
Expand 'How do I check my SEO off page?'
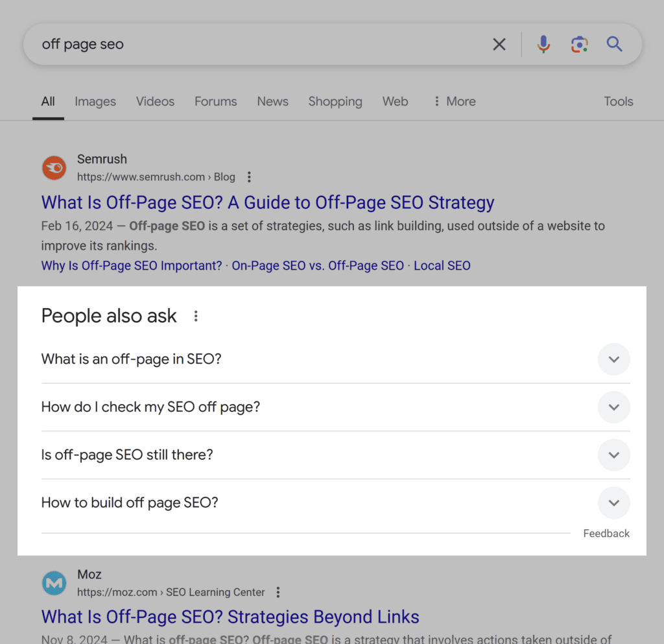click(613, 407)
